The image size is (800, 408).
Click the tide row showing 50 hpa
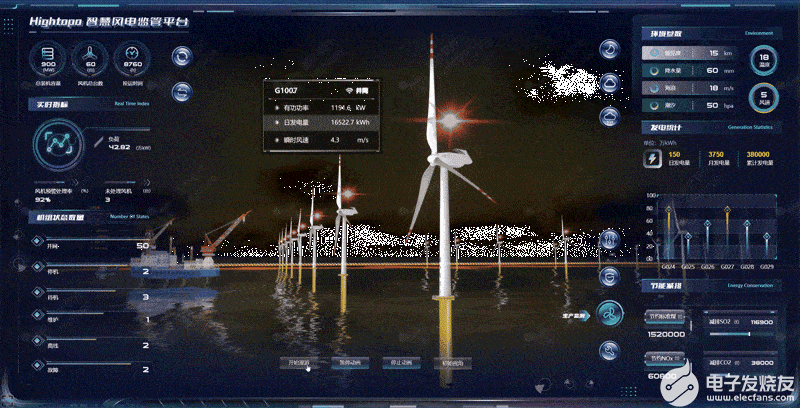pos(690,105)
